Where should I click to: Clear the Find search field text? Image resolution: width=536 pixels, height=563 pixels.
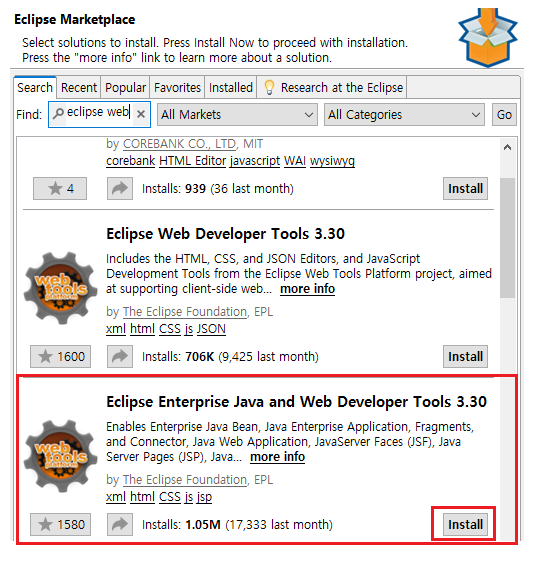[141, 114]
